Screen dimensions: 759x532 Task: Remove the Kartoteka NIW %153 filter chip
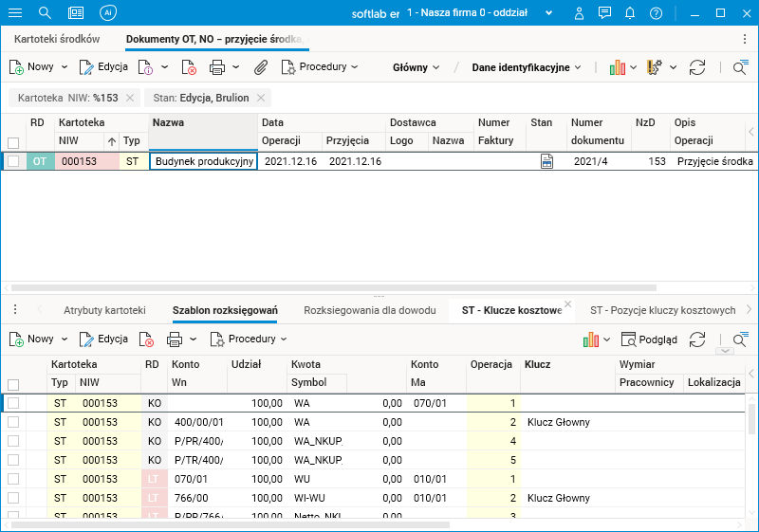(x=130, y=98)
